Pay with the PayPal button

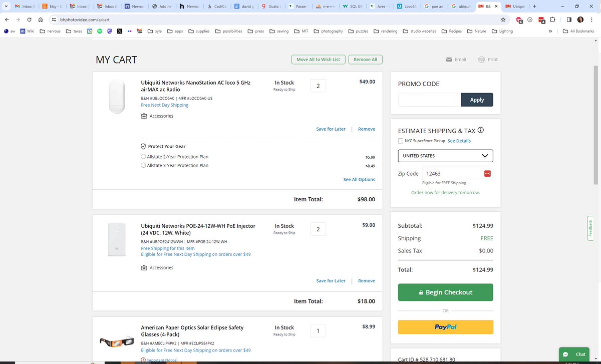[445, 327]
